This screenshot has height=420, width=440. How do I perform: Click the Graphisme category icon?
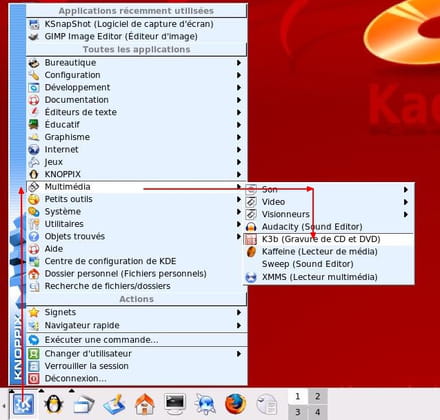click(34, 137)
